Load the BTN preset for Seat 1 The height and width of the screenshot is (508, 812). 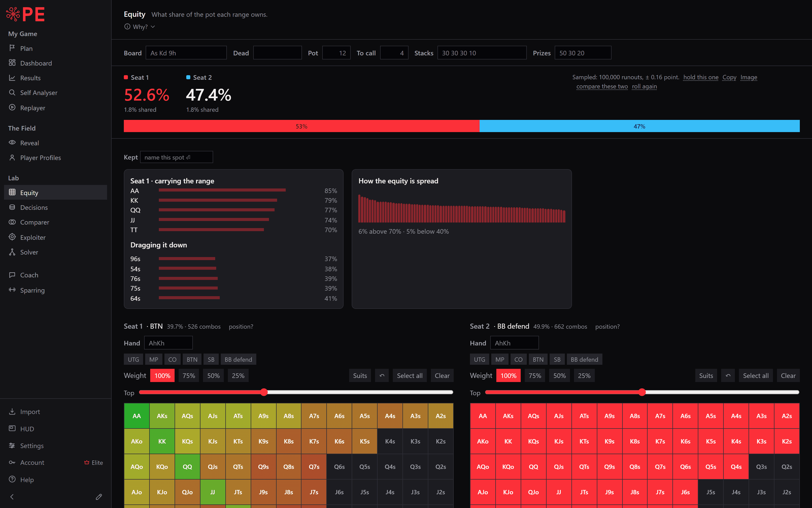192,359
